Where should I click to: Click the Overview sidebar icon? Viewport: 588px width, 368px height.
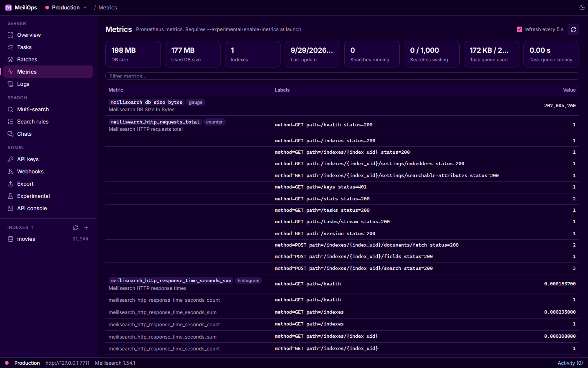11,35
